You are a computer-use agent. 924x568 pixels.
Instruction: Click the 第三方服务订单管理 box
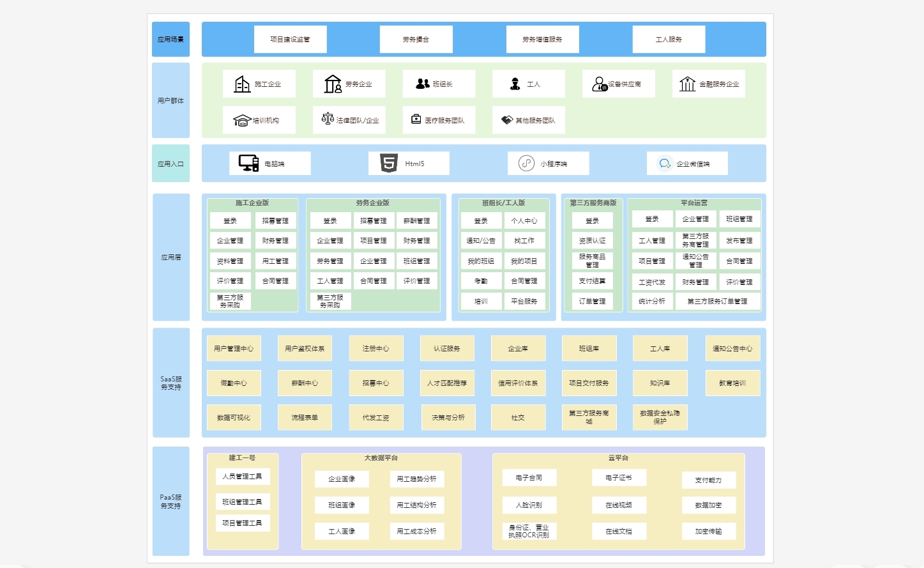tap(718, 301)
